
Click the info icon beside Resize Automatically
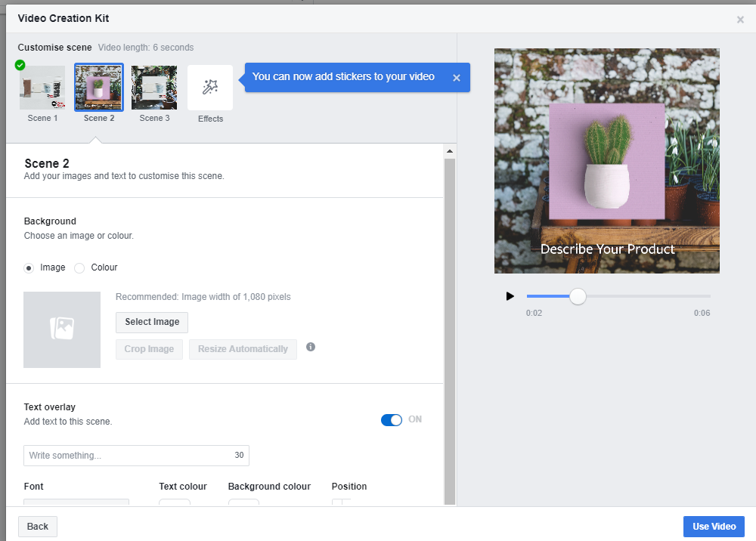pyautogui.click(x=311, y=348)
